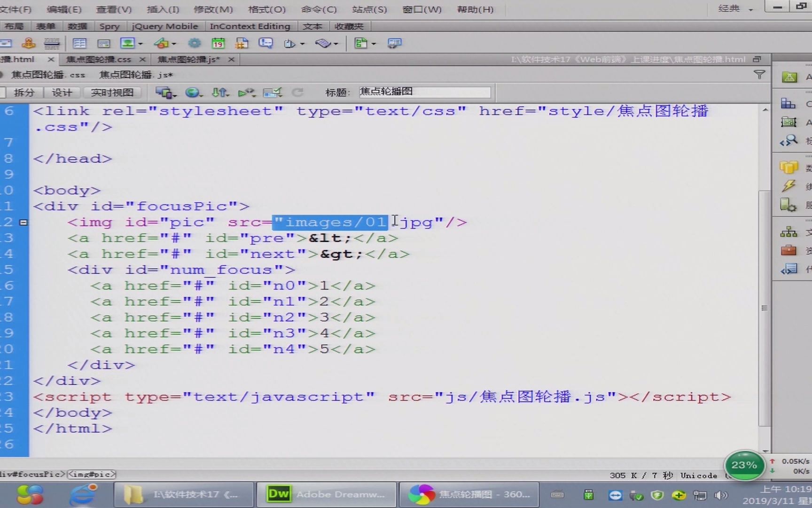Open the 命令(C) menu
The height and width of the screenshot is (508, 812).
pyautogui.click(x=319, y=9)
